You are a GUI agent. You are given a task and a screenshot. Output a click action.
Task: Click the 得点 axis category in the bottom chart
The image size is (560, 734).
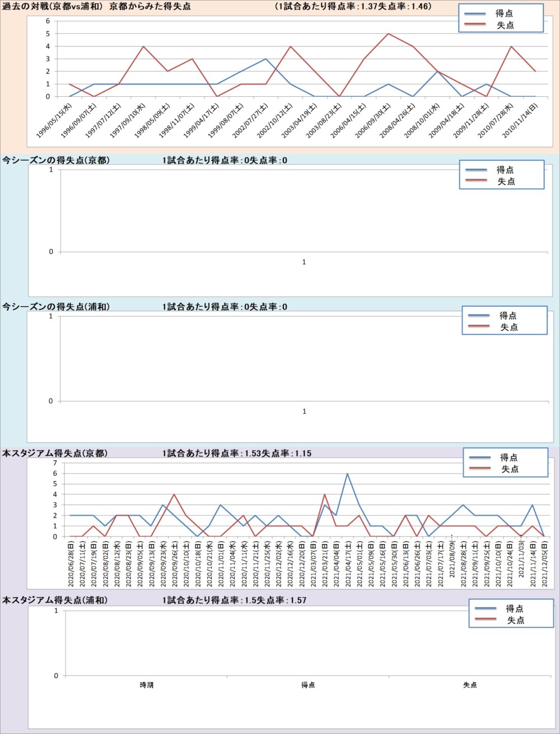click(308, 685)
